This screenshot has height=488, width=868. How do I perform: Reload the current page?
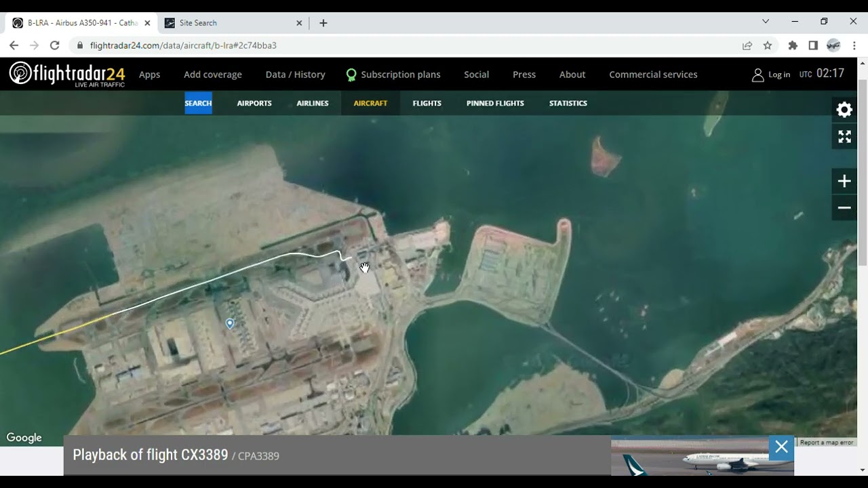coord(55,45)
